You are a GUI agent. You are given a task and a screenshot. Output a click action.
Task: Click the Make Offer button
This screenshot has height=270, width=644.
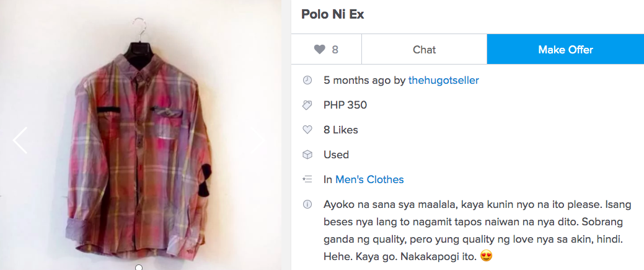click(x=565, y=50)
